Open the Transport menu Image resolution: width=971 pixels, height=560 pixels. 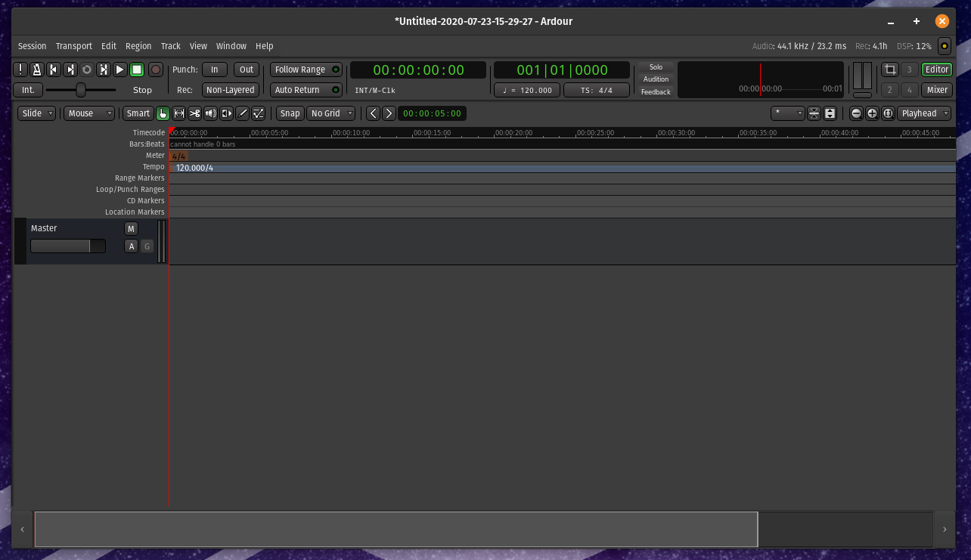coord(73,46)
